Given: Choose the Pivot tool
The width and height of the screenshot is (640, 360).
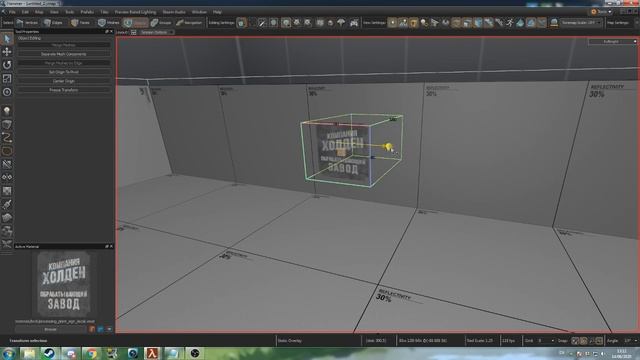Looking at the screenshot, I should coord(7,92).
